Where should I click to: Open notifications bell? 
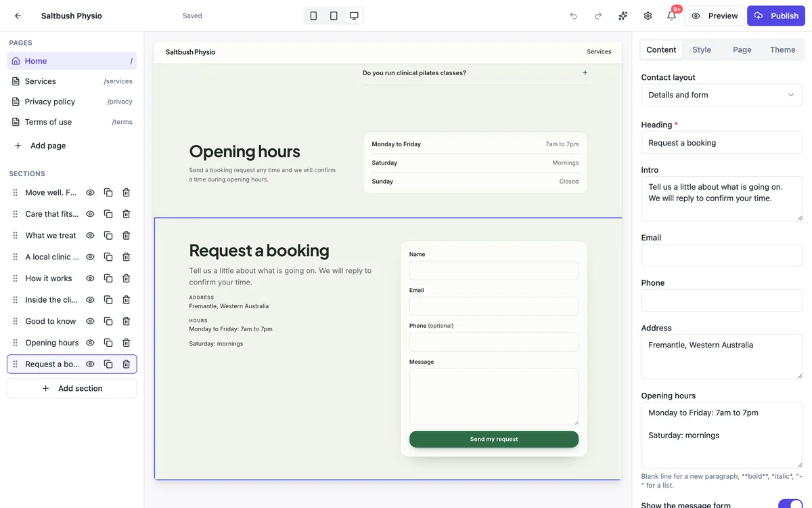[671, 16]
